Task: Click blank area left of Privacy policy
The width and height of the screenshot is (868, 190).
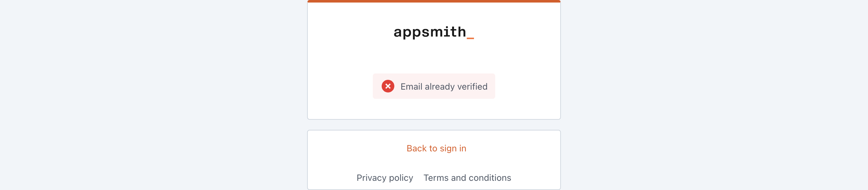Action: click(332, 178)
